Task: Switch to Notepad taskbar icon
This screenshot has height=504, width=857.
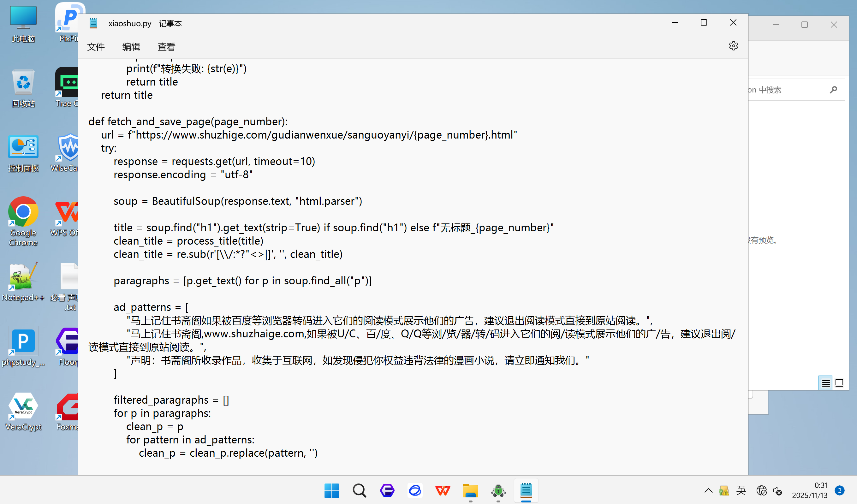Action: pos(526,490)
